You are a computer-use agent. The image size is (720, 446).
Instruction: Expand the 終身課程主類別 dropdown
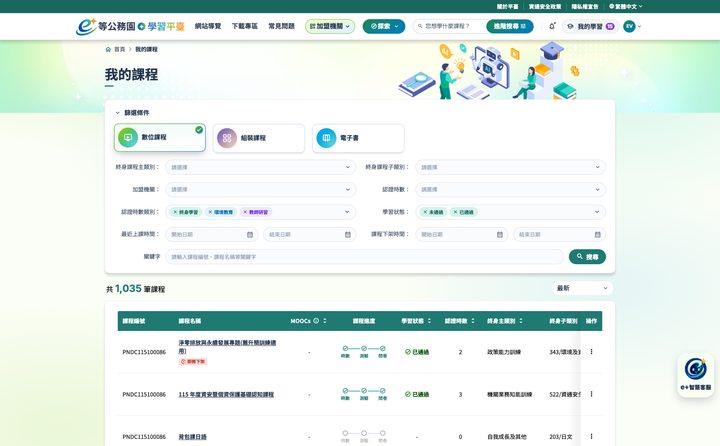tap(260, 167)
